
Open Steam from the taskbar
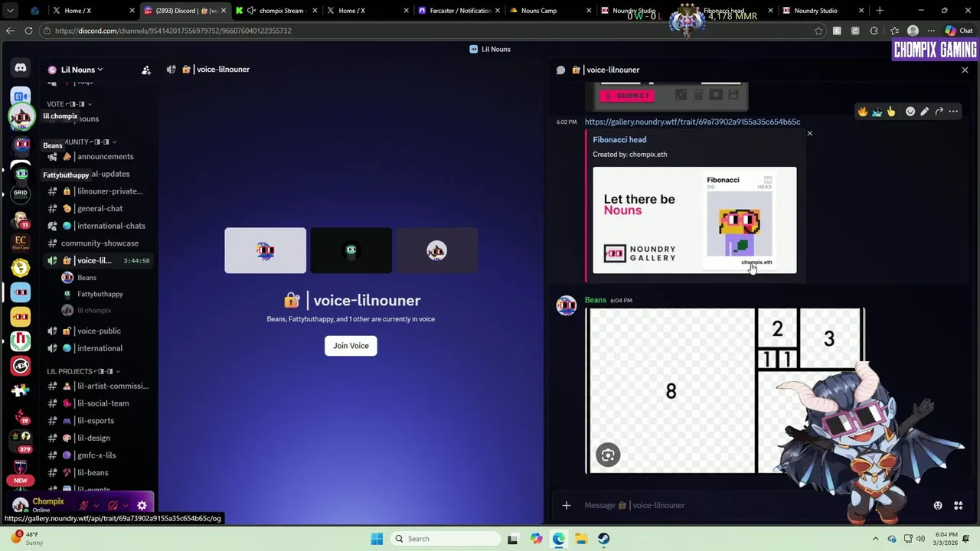(603, 539)
